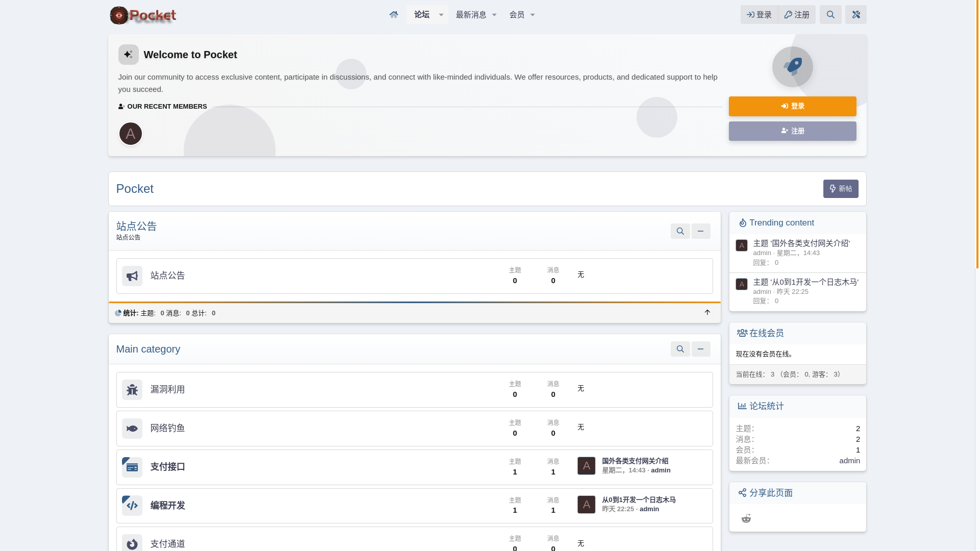
Task: Open the 在线会员 heading
Action: tap(766, 333)
